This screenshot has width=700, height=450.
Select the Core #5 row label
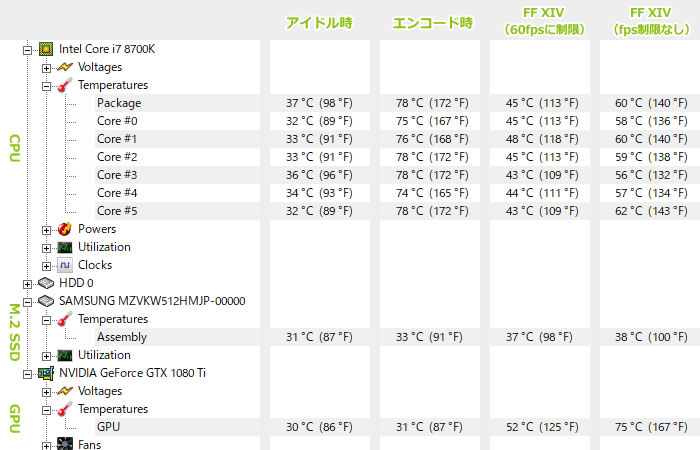tap(117, 211)
